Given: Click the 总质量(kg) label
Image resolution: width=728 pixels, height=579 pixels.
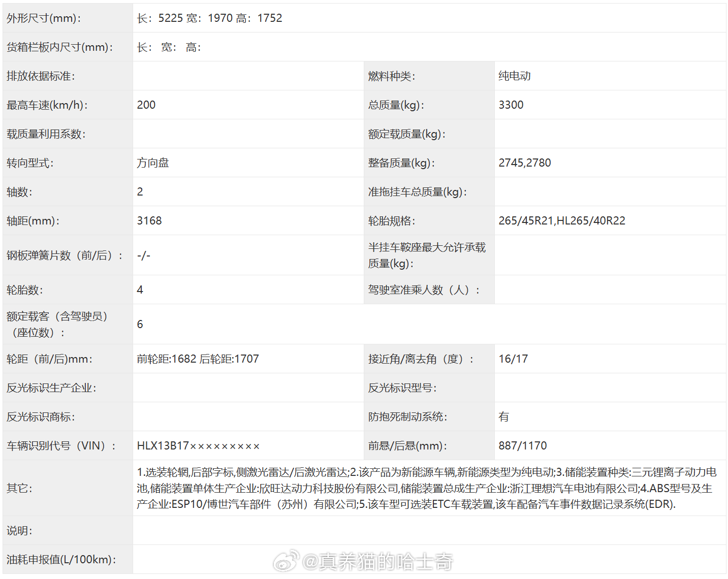Looking at the screenshot, I should pos(396,105).
